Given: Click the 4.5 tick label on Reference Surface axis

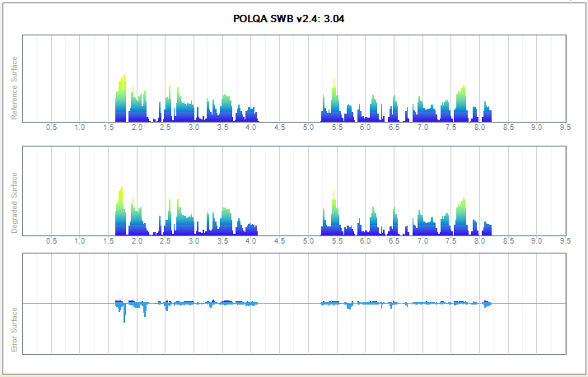Looking at the screenshot, I should click(280, 128).
